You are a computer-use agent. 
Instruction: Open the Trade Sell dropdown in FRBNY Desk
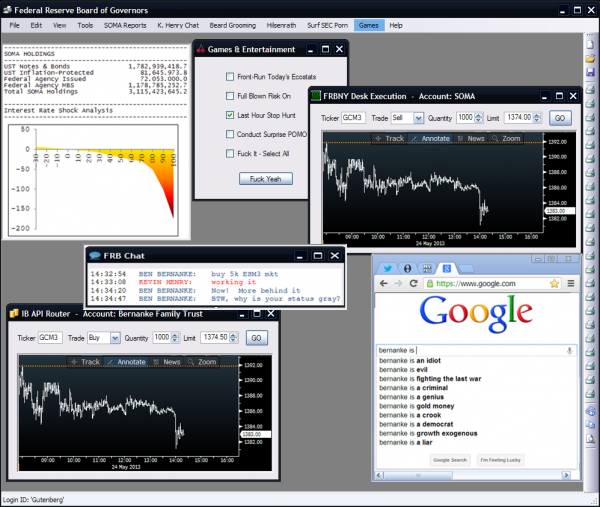tap(419, 118)
